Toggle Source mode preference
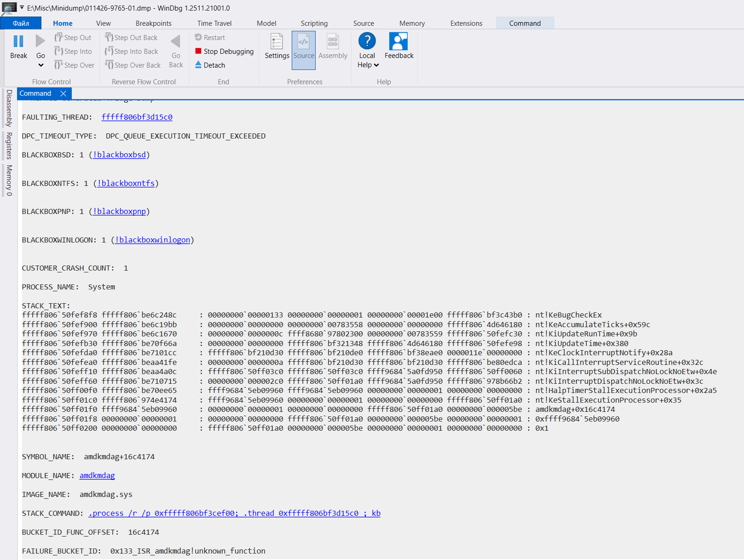 [304, 50]
